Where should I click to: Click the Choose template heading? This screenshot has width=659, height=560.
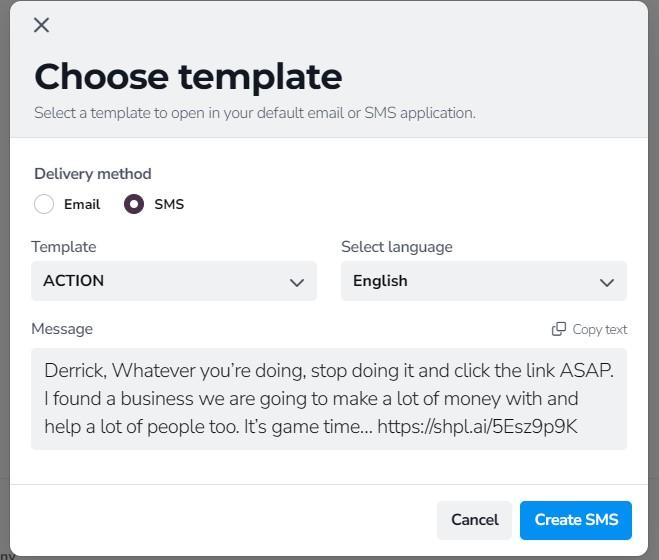tap(188, 76)
